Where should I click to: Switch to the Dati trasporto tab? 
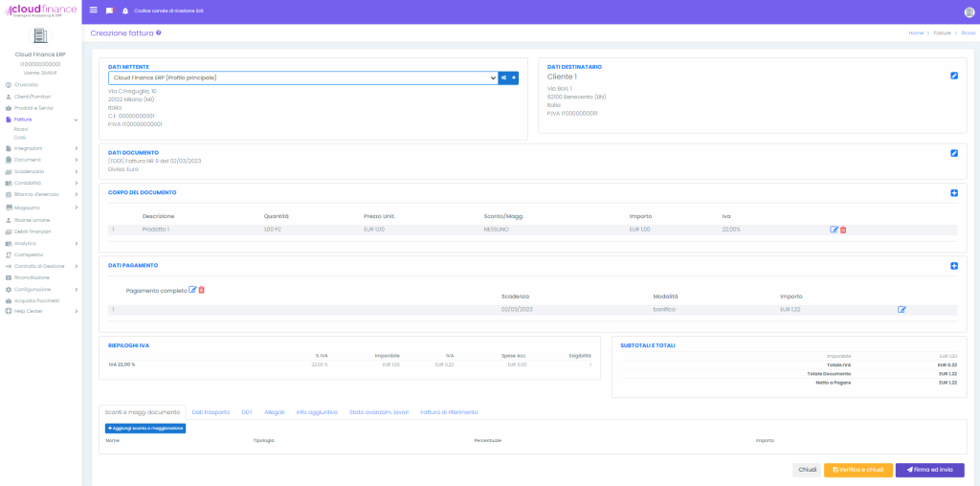[x=211, y=412]
